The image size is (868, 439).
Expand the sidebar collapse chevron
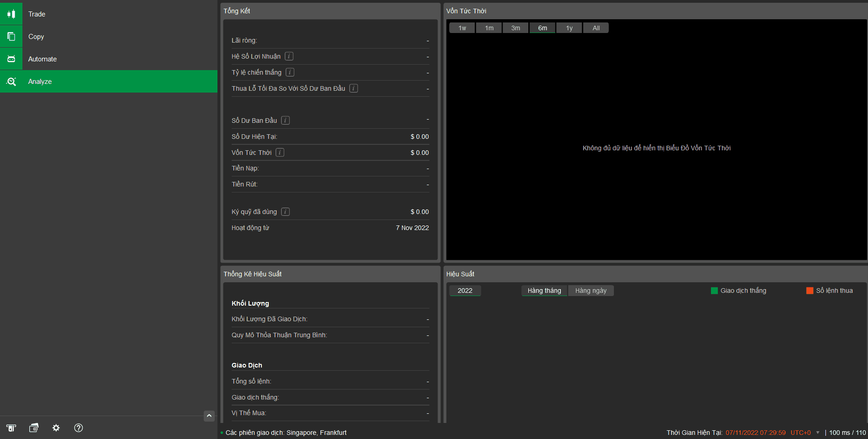pyautogui.click(x=209, y=416)
